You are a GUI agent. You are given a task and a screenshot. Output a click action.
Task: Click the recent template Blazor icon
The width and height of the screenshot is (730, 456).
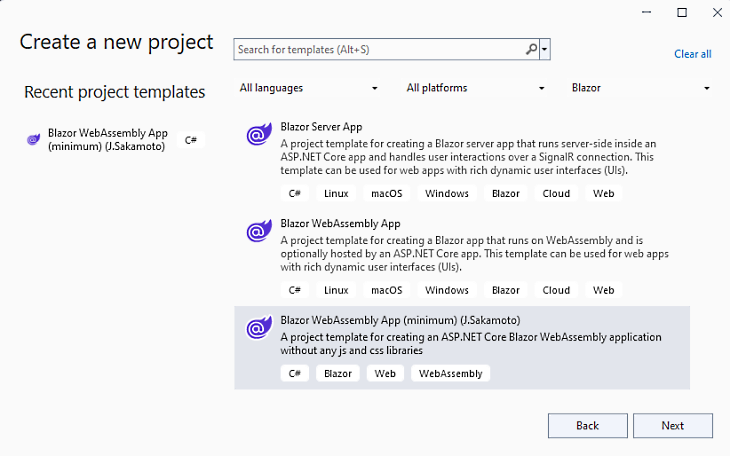(x=34, y=139)
